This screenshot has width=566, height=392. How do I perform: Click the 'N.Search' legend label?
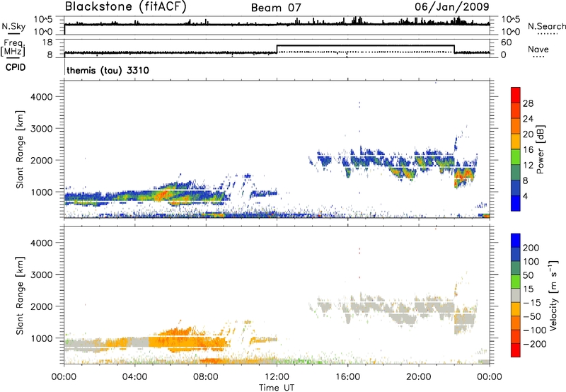point(546,26)
